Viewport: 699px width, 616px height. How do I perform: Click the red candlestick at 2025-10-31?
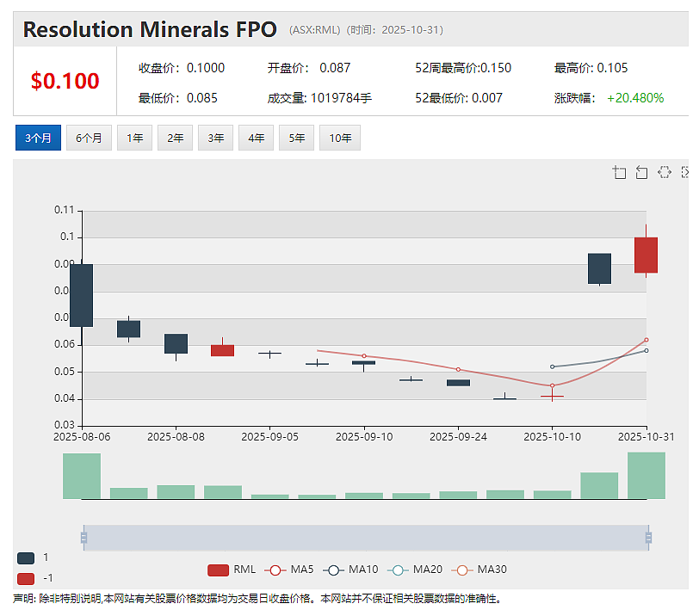(646, 255)
